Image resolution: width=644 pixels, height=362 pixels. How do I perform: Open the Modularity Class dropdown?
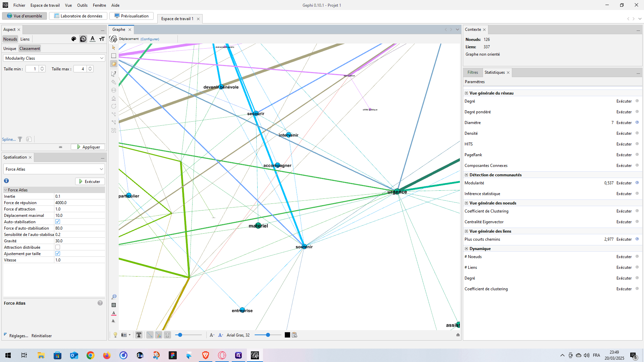[x=54, y=58]
